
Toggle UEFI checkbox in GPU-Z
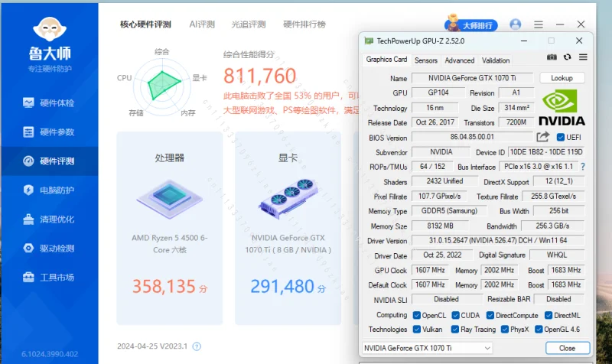(561, 138)
